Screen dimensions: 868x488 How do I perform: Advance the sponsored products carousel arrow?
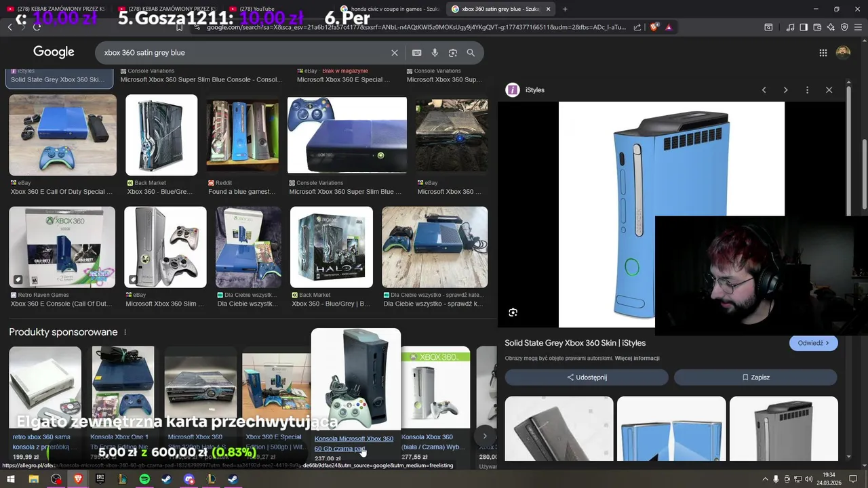click(x=484, y=436)
